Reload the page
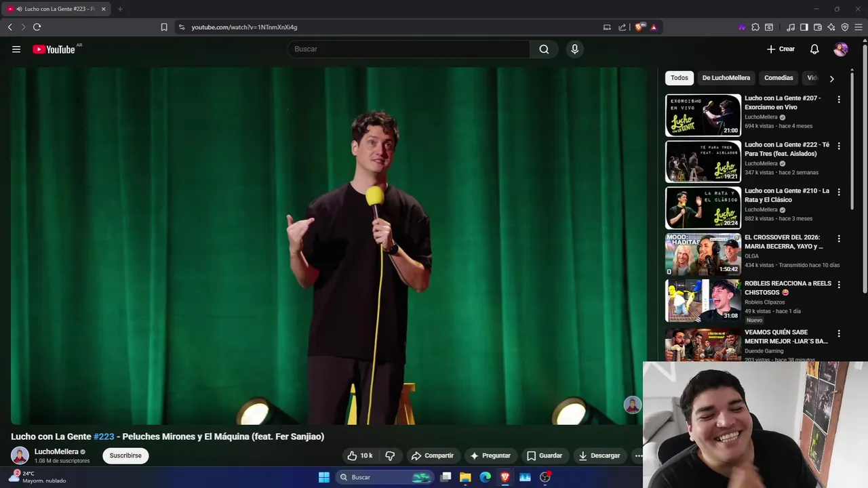868x488 pixels. [37, 27]
